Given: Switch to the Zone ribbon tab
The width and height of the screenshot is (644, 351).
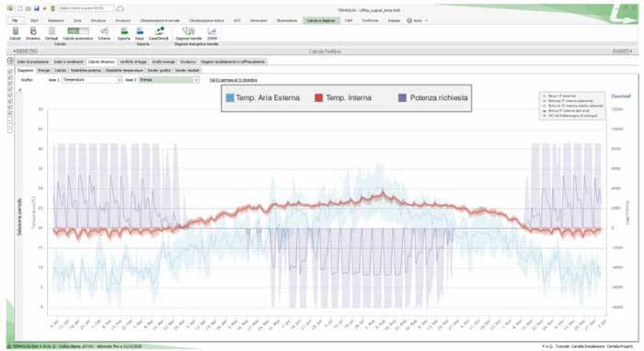Looking at the screenshot, I should pos(77,20).
